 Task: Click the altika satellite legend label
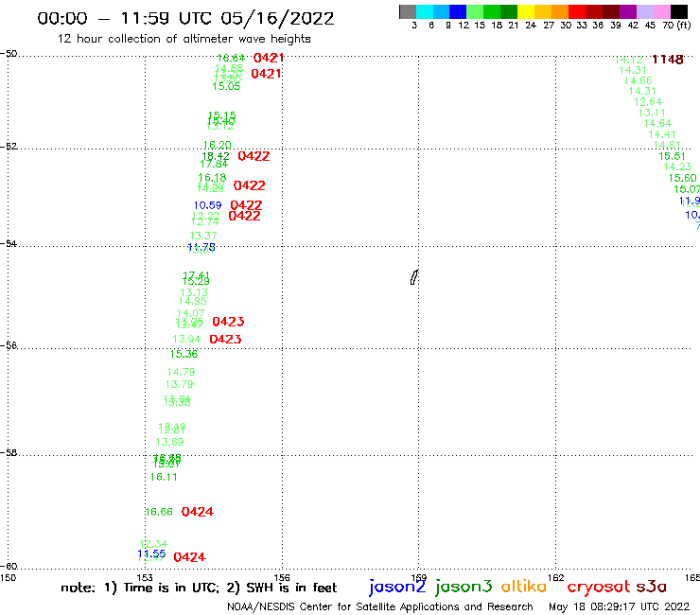[524, 586]
